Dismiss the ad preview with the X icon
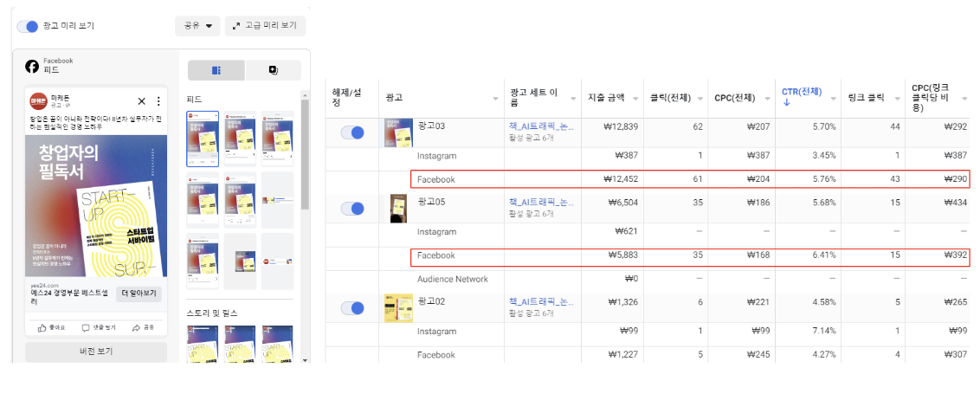Screen dimensions: 980x394 [x=141, y=100]
